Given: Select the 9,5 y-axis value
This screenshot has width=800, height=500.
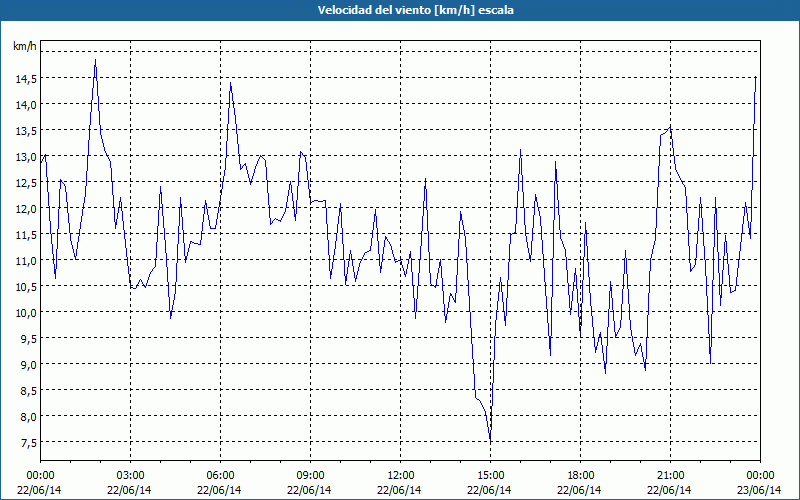Looking at the screenshot, I should (28, 339).
